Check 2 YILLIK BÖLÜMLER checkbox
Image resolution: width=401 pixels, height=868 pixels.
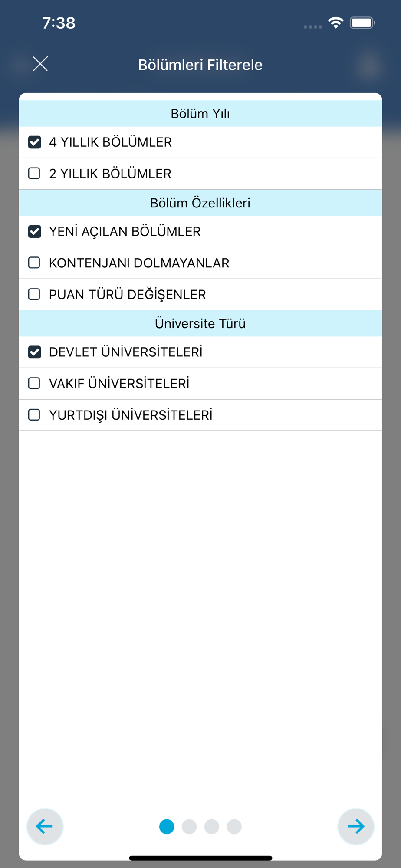34,174
